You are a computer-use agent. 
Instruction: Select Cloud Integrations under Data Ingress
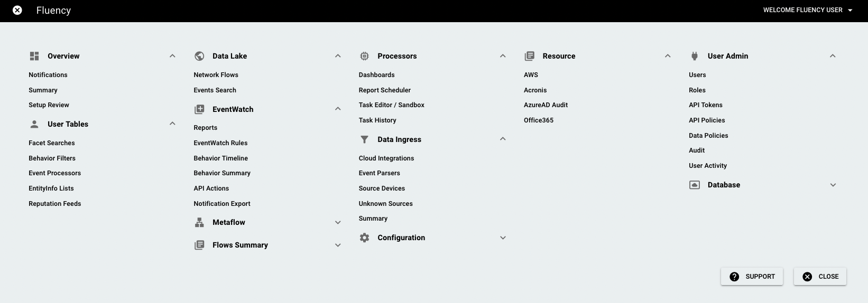[x=386, y=158]
